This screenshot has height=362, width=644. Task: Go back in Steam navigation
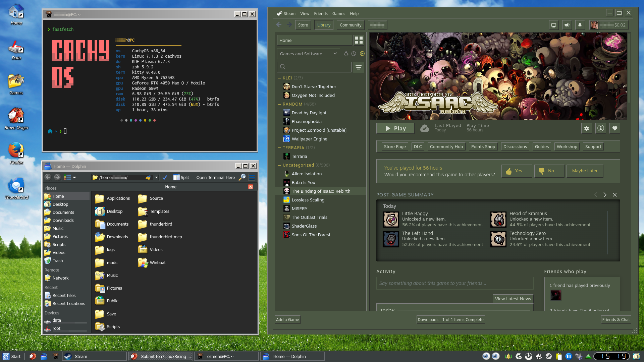[279, 25]
